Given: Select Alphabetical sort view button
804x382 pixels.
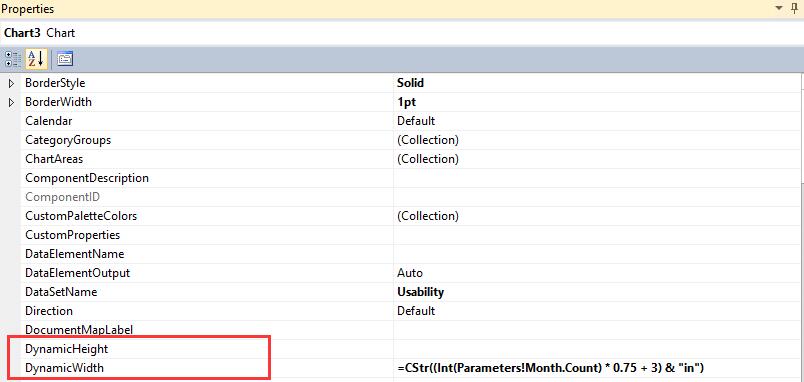Looking at the screenshot, I should [36, 59].
